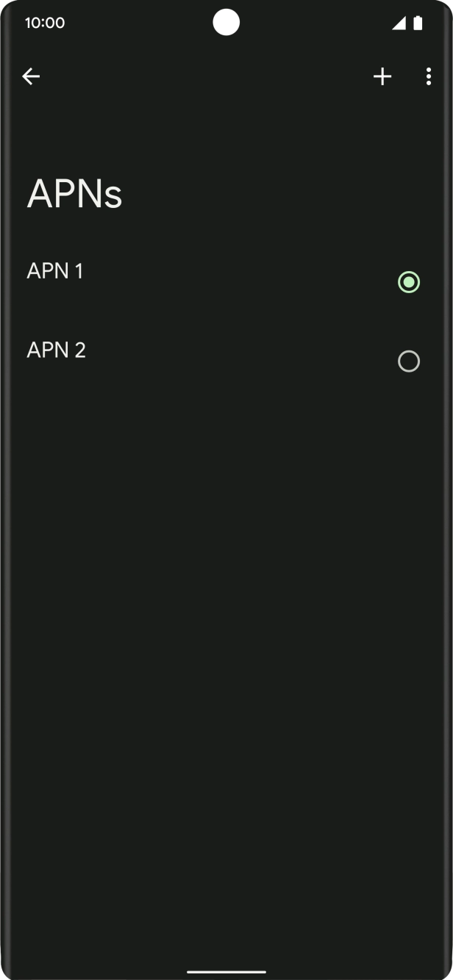Reveal extra APN actions via overflow menu
The image size is (453, 980).
coord(428,76)
